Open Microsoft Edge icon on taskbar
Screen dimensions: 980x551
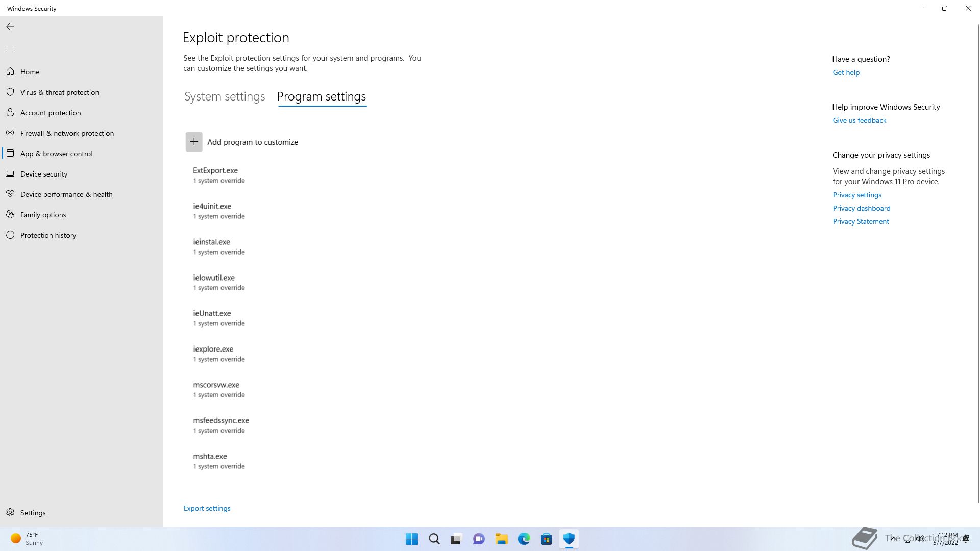pyautogui.click(x=524, y=539)
